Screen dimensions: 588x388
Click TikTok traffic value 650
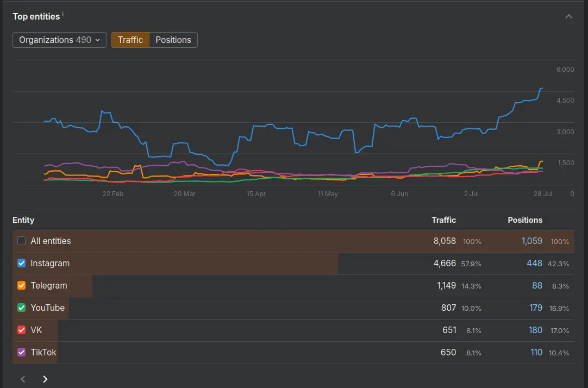(x=448, y=352)
